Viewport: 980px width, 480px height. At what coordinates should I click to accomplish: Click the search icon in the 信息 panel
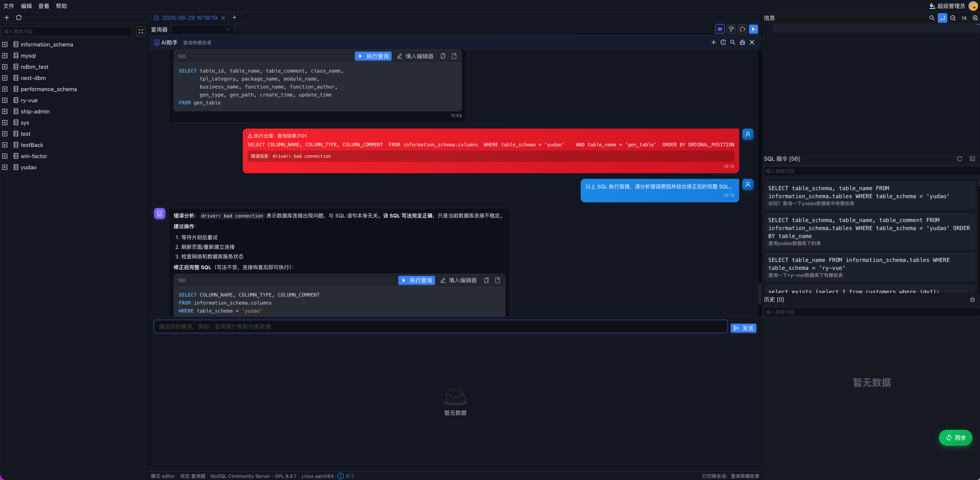932,18
